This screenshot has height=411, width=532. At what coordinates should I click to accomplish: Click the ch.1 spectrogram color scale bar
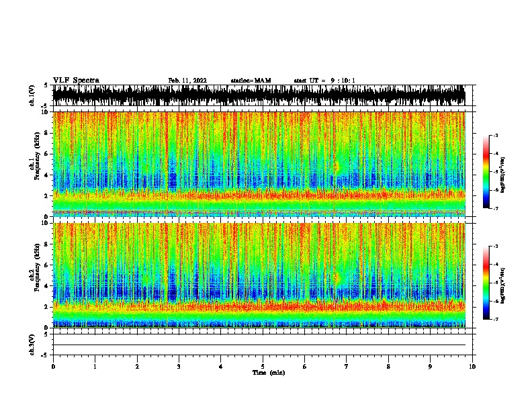click(486, 172)
